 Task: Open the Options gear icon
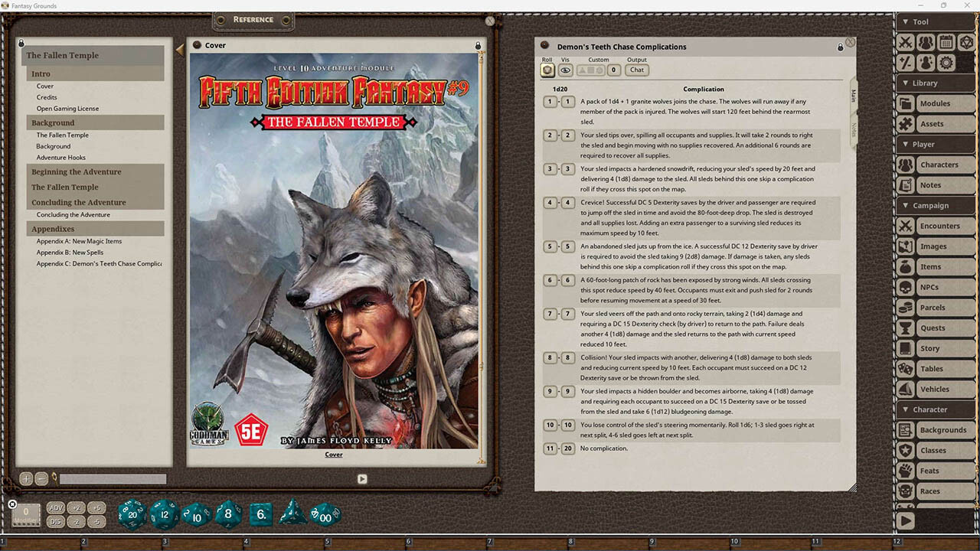pyautogui.click(x=946, y=63)
